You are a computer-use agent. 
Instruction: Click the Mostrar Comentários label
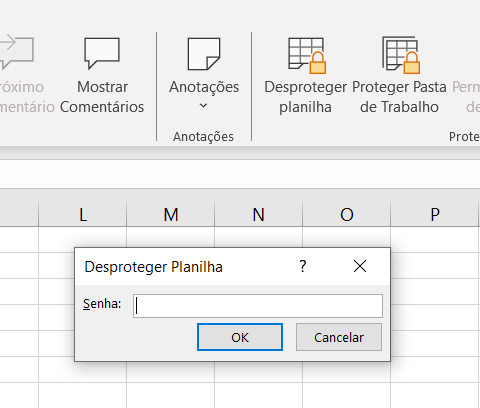(102, 97)
